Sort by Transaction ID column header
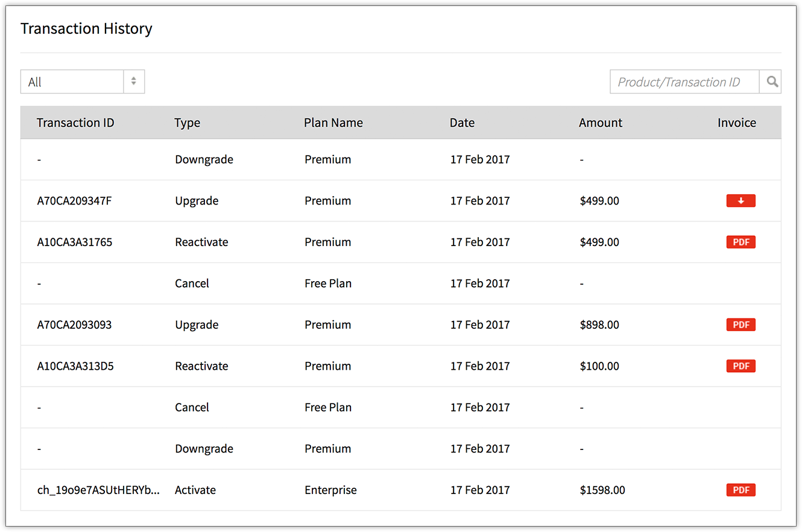This screenshot has height=532, width=802. [x=75, y=123]
